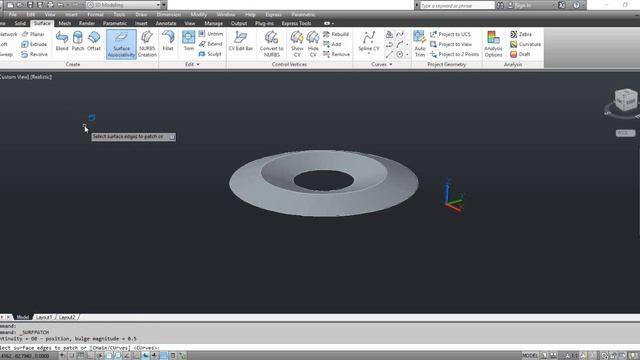Activate the Trim surface tool
This screenshot has height=360, width=640.
[189, 41]
